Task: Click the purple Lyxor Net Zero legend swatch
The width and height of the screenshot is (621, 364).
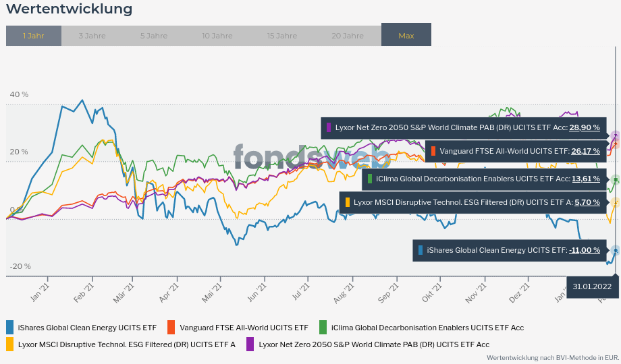Action: point(250,344)
